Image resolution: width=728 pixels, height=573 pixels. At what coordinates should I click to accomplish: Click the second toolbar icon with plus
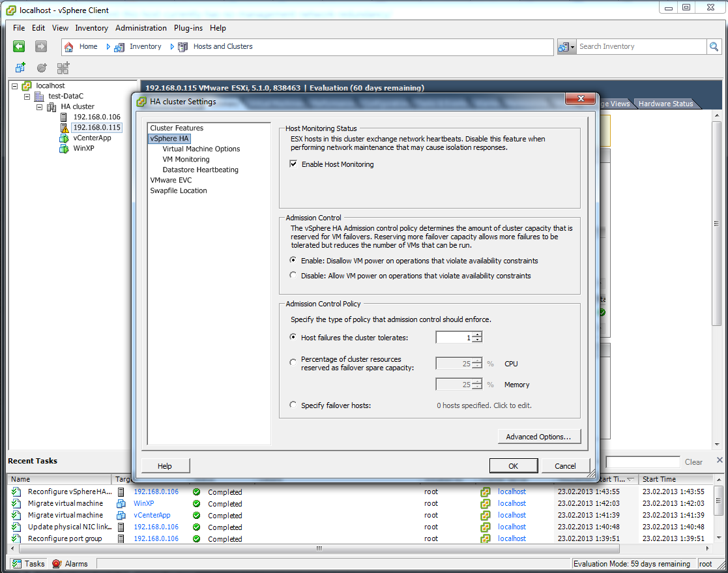click(42, 68)
